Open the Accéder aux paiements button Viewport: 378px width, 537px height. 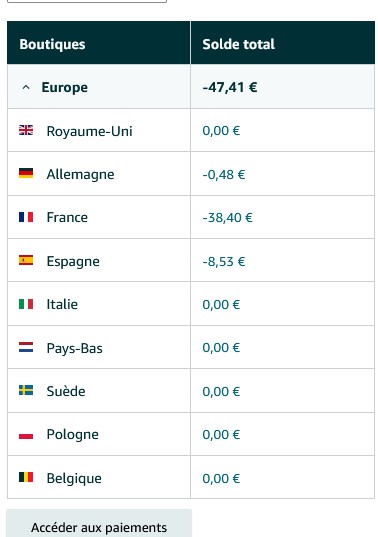point(99,523)
